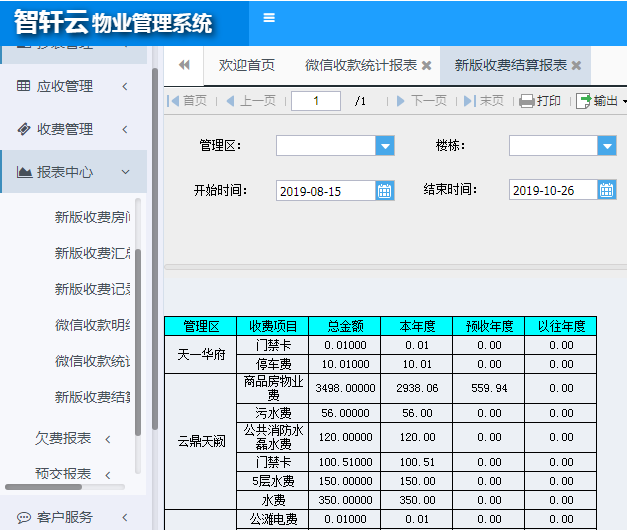This screenshot has height=530, width=629.
Task: Click the printer icon to print
Action: 527,101
